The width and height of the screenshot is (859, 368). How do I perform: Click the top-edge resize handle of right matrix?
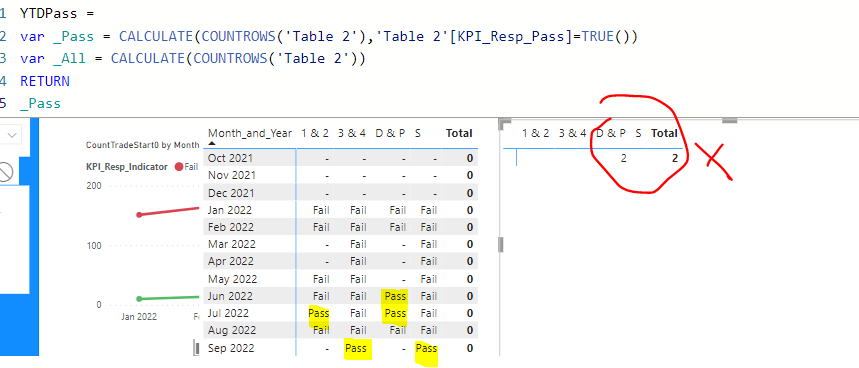point(731,120)
